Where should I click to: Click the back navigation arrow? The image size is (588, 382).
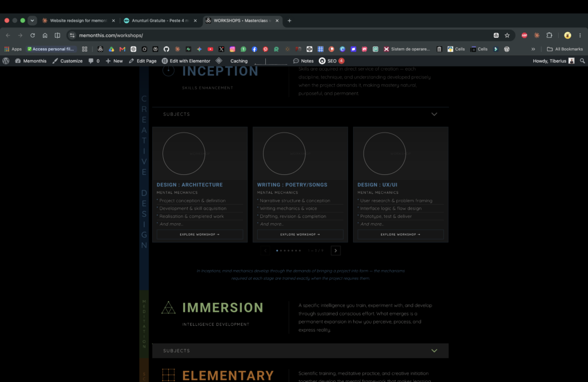(x=8, y=35)
